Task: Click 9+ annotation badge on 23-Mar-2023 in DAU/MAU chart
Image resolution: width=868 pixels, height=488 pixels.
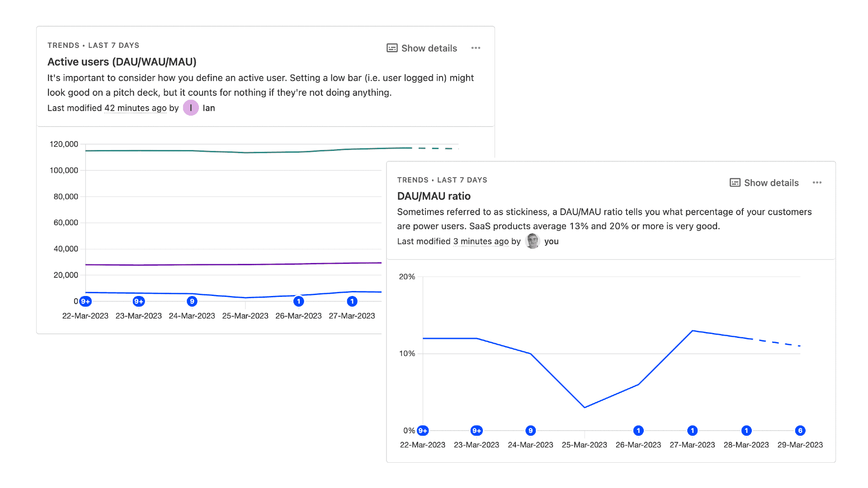Action: point(476,431)
